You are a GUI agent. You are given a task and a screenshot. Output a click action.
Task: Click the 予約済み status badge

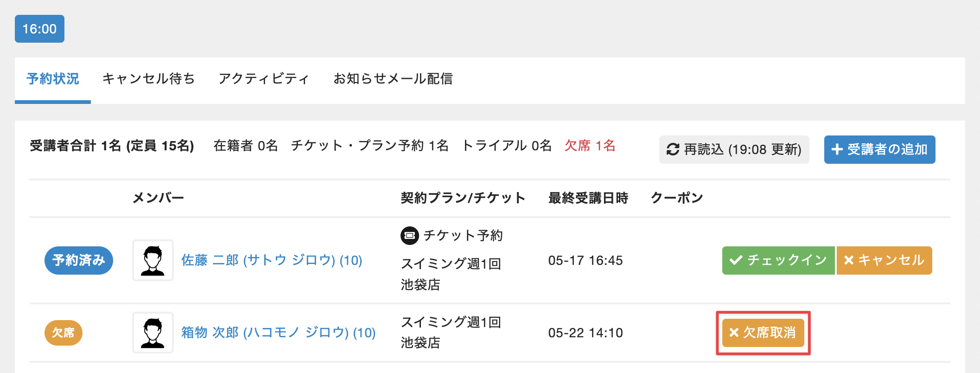[x=79, y=260]
